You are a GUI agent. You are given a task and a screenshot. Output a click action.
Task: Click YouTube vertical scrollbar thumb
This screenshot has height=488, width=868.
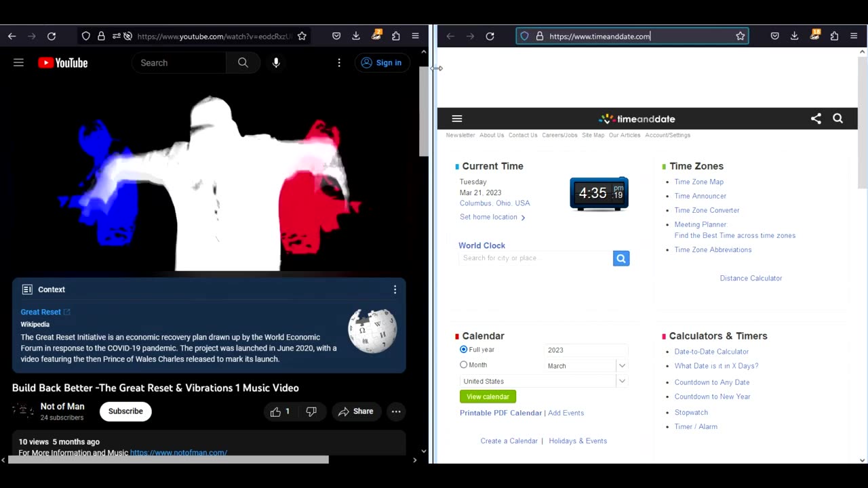pyautogui.click(x=424, y=112)
